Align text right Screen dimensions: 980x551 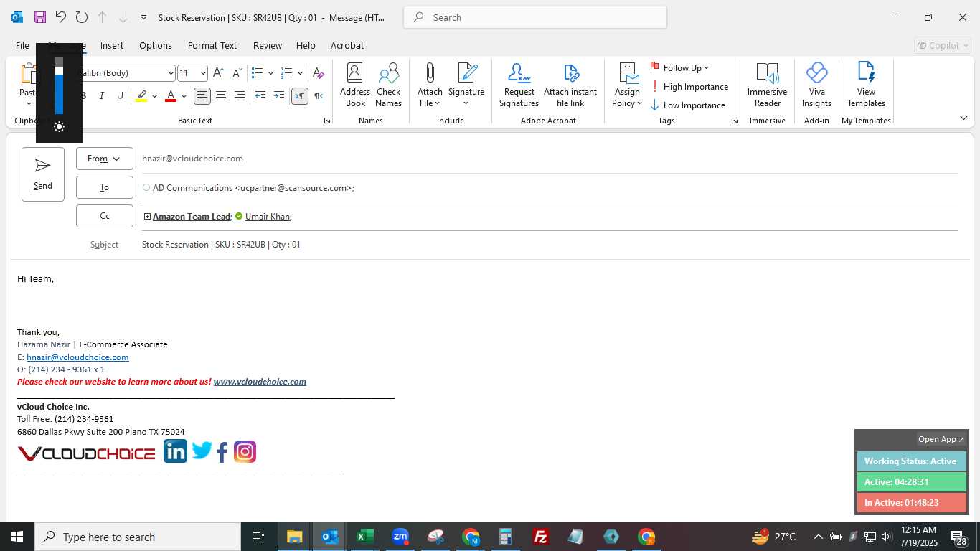coord(240,96)
